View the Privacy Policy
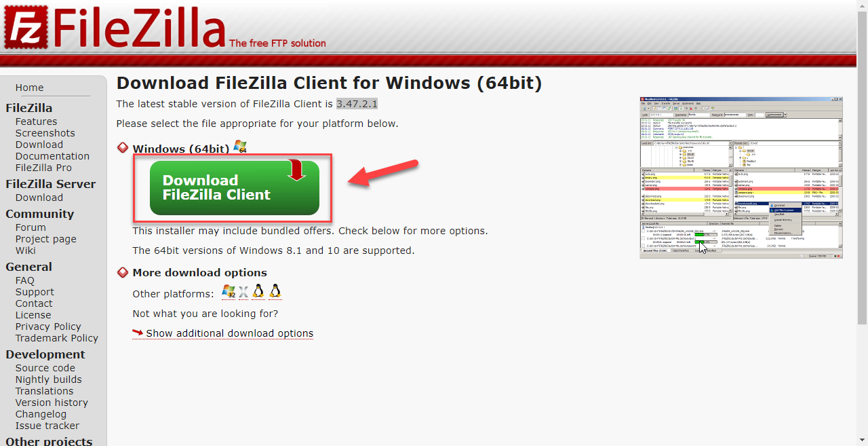The width and height of the screenshot is (868, 446). (48, 327)
